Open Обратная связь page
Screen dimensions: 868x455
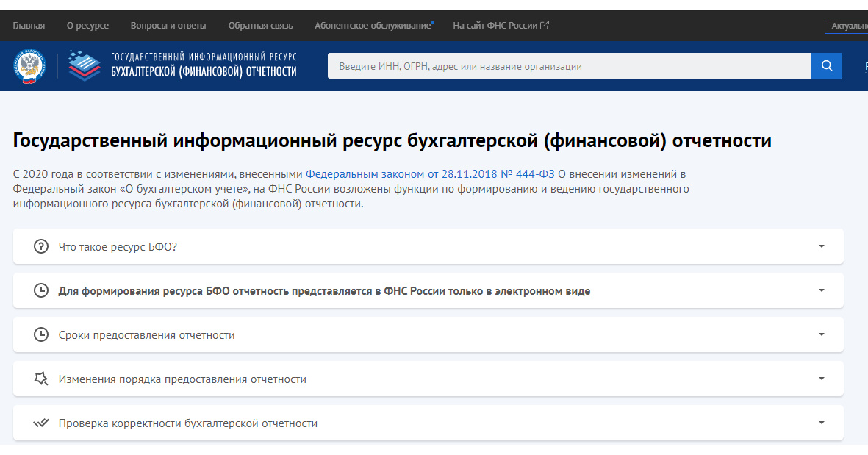(x=261, y=26)
